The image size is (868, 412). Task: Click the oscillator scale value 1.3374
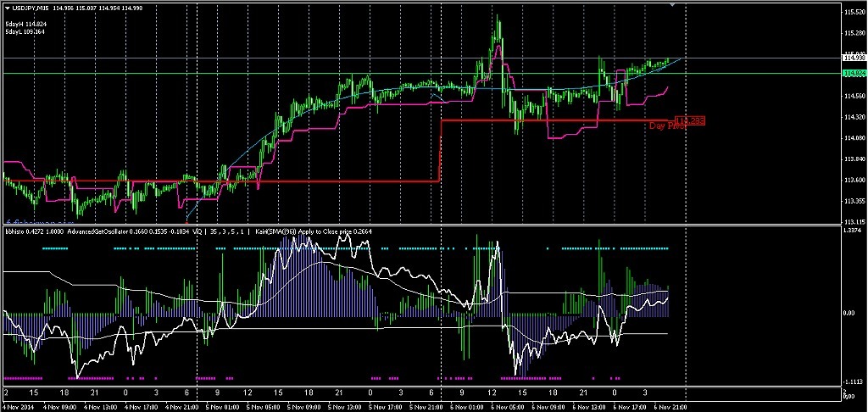[x=853, y=231]
